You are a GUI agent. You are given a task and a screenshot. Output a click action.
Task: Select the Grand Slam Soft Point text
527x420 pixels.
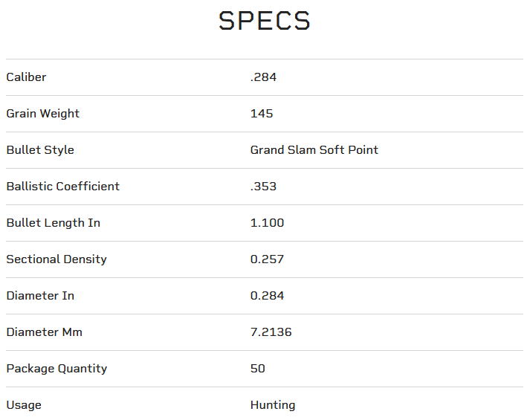(314, 150)
